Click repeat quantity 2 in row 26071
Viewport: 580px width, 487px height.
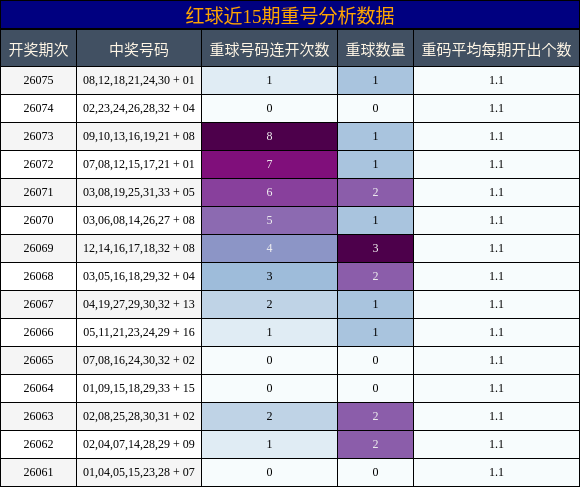tap(375, 192)
